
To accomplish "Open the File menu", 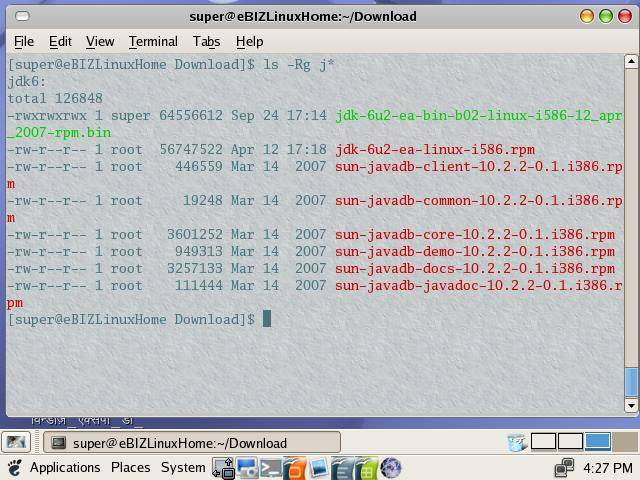I will click(24, 41).
